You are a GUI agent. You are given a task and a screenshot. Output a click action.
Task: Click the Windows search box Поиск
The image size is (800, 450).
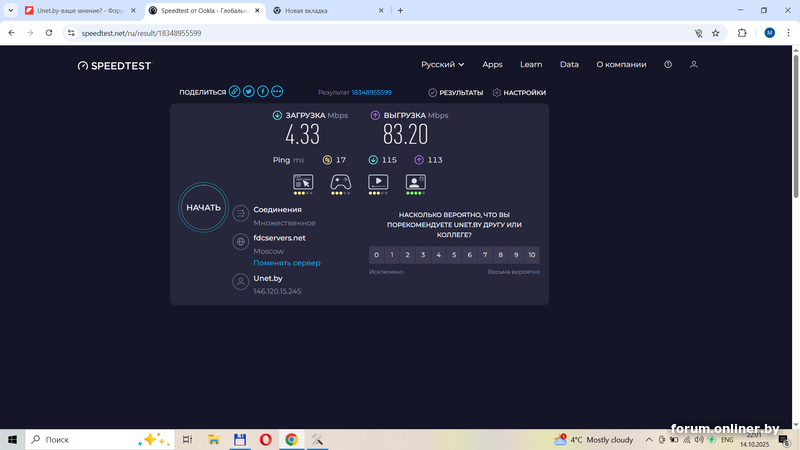(x=100, y=439)
